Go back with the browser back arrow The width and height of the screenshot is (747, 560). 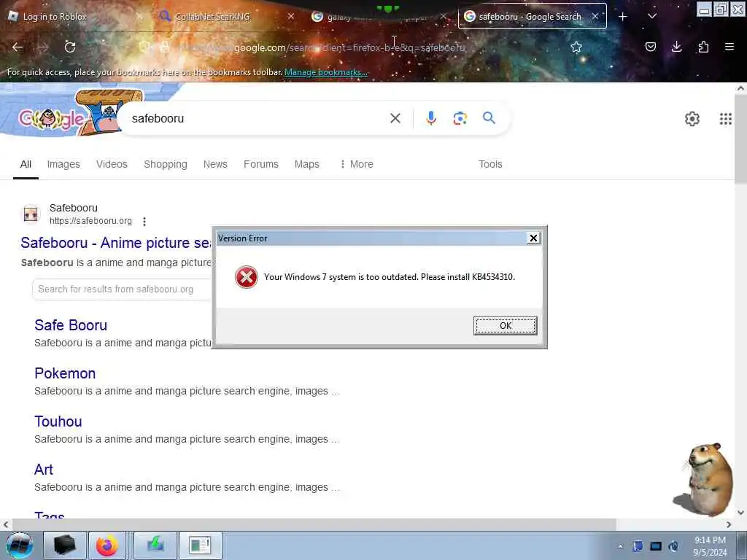click(18, 47)
